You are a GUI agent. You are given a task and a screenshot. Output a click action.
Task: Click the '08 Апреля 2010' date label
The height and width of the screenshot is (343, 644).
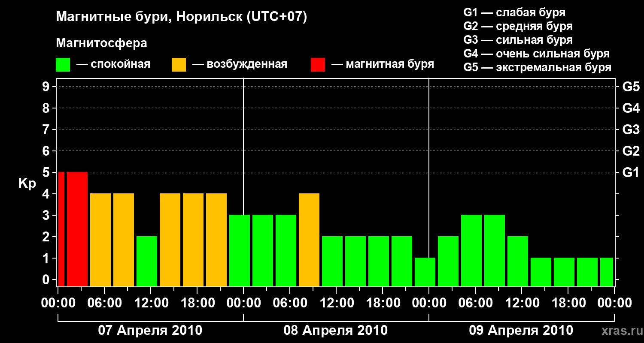point(336,331)
